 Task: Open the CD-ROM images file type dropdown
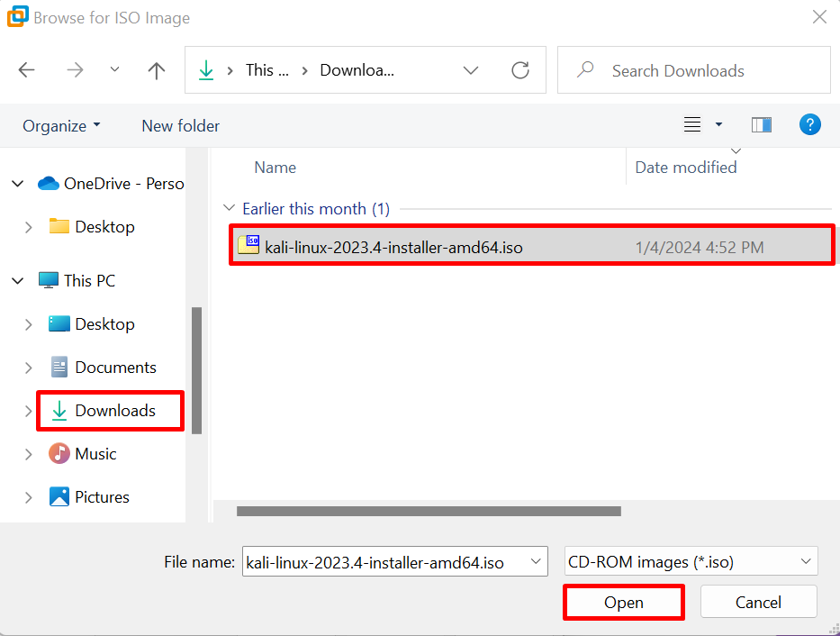pyautogui.click(x=691, y=561)
